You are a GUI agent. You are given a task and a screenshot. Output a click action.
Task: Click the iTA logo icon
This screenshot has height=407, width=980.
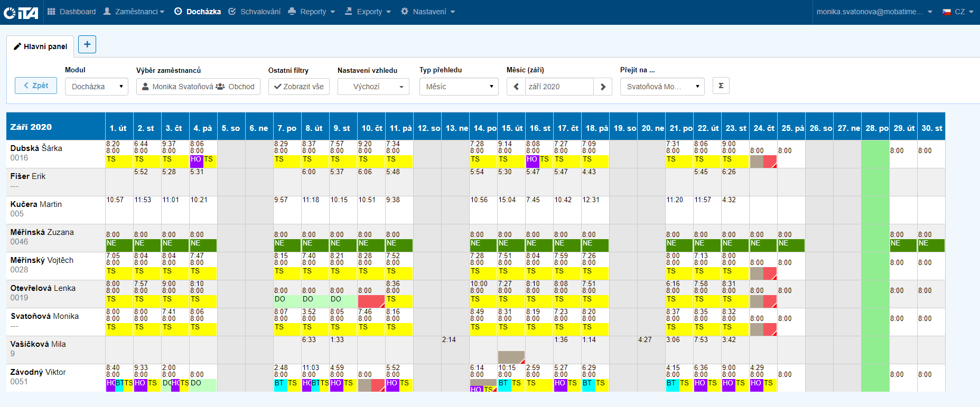tap(21, 12)
